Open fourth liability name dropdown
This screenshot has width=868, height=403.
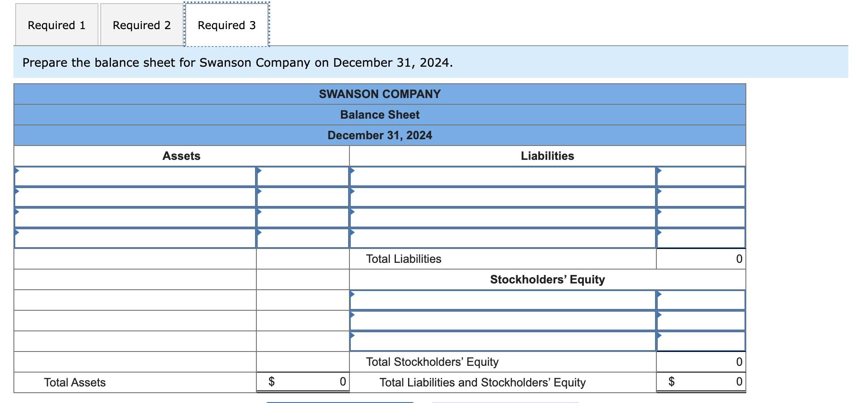pos(503,238)
